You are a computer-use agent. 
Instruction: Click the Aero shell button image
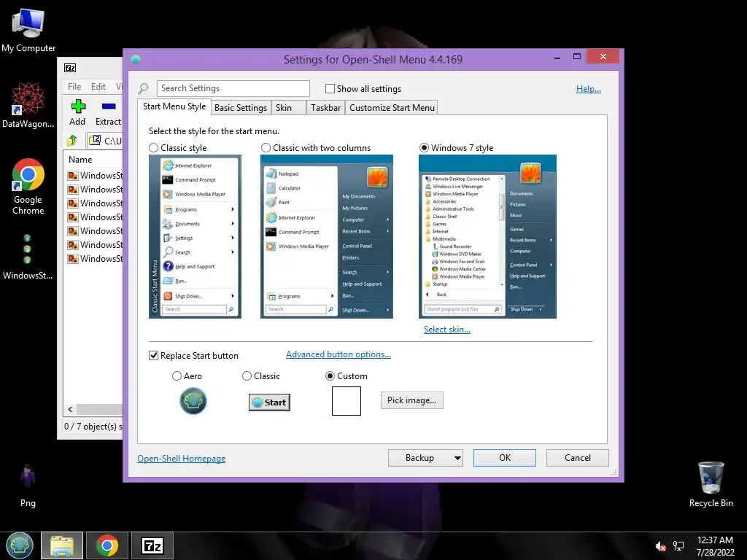(x=193, y=401)
